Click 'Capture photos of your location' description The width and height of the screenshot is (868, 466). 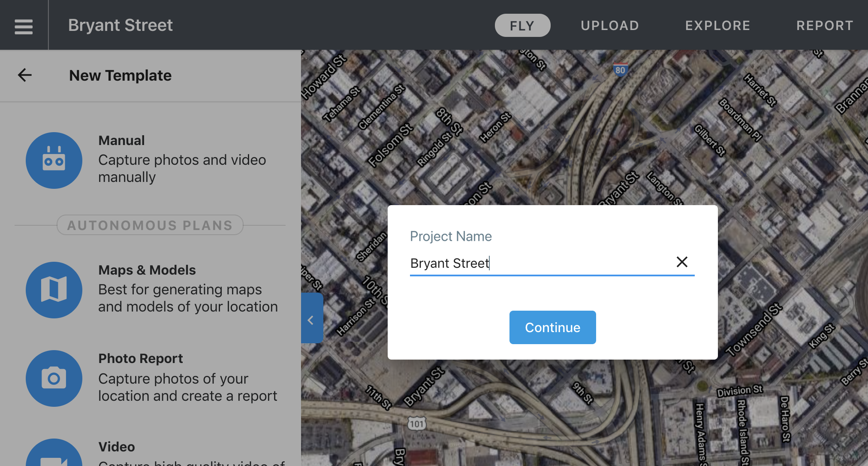[188, 387]
